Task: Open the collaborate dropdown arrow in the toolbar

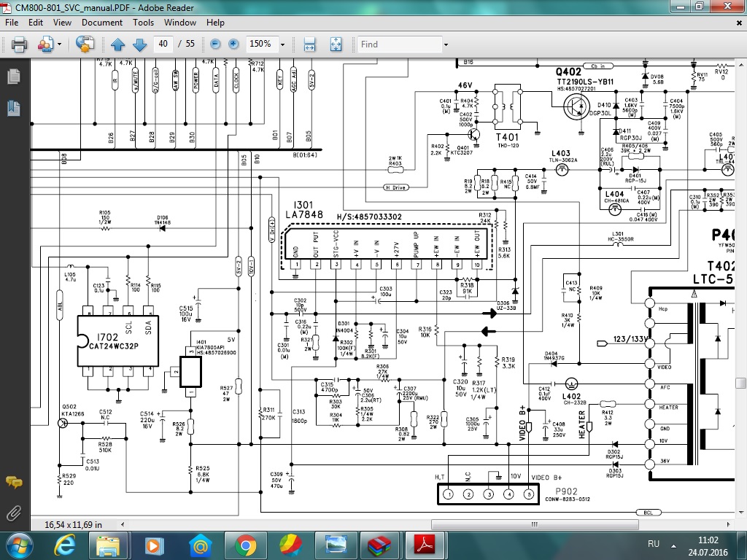Action: tap(58, 44)
